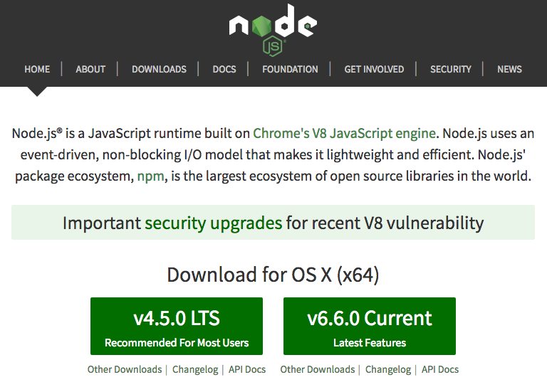The image size is (547, 392).
Task: Click the security upgrades link in the banner
Action: point(213,223)
